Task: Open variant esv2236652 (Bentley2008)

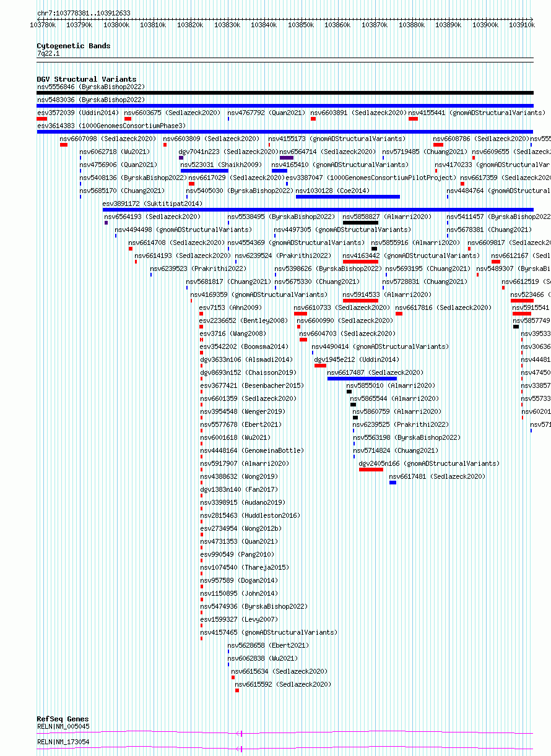Action: (x=243, y=320)
